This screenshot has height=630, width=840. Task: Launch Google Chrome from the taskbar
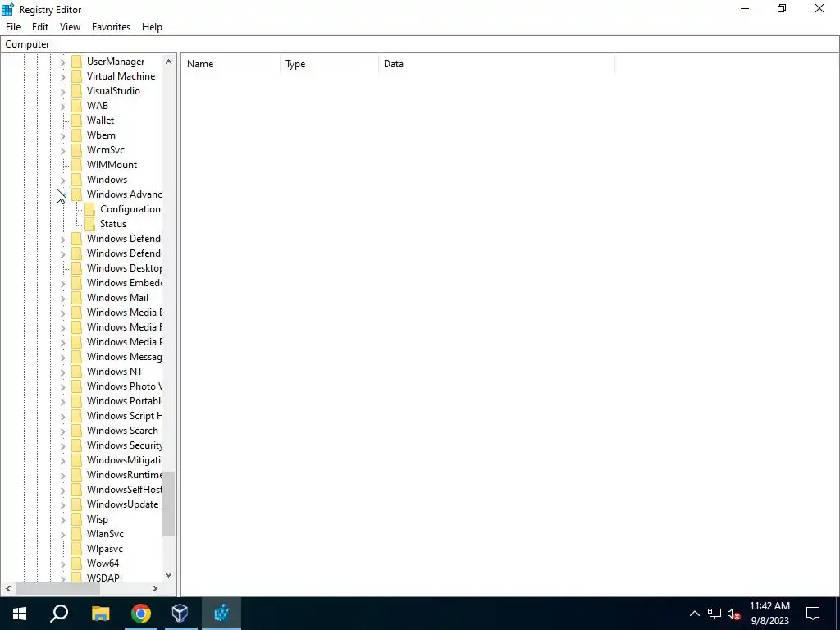pyautogui.click(x=141, y=614)
